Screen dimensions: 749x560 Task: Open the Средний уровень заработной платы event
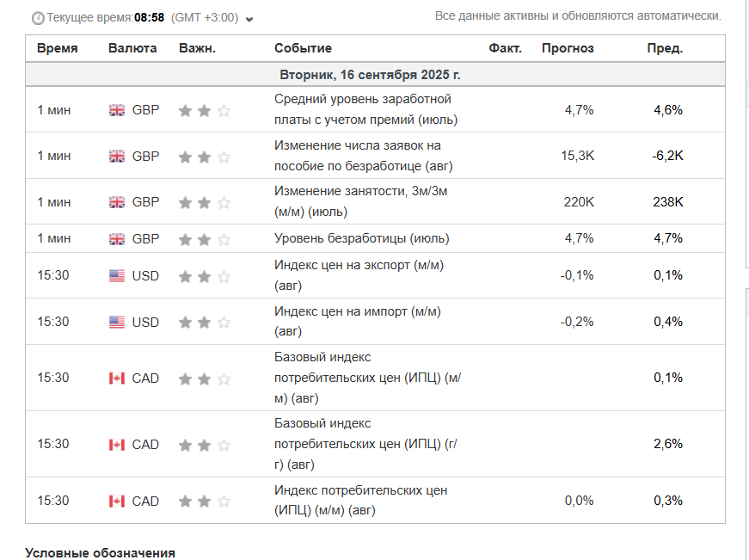[366, 109]
